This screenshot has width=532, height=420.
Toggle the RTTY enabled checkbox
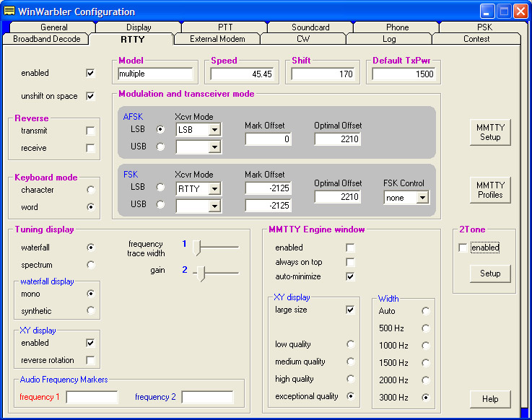click(90, 73)
